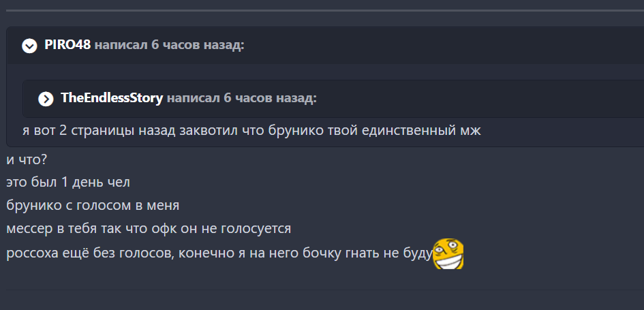Open TheEndlessStory user profile link

tap(112, 98)
